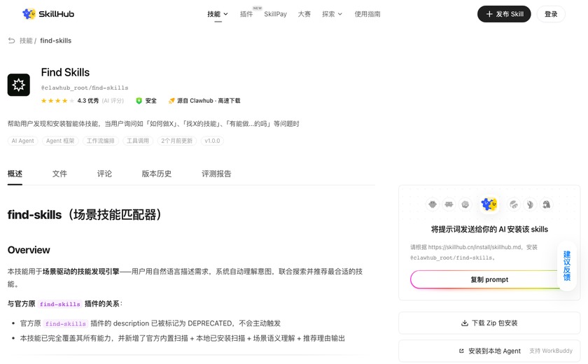588x364 pixels.
Task: Switch to the 评论 tab
Action: [x=104, y=174]
